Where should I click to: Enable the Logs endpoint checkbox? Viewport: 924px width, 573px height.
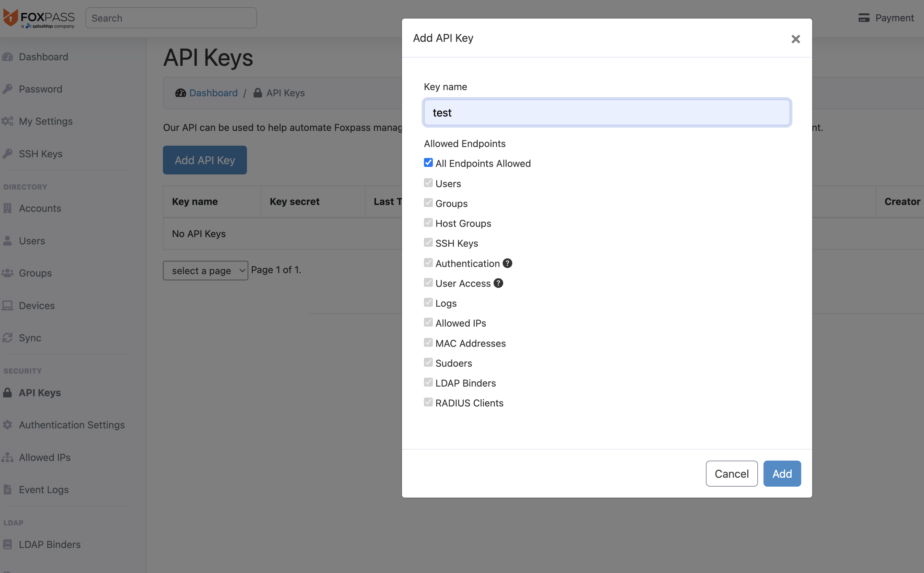(x=428, y=302)
